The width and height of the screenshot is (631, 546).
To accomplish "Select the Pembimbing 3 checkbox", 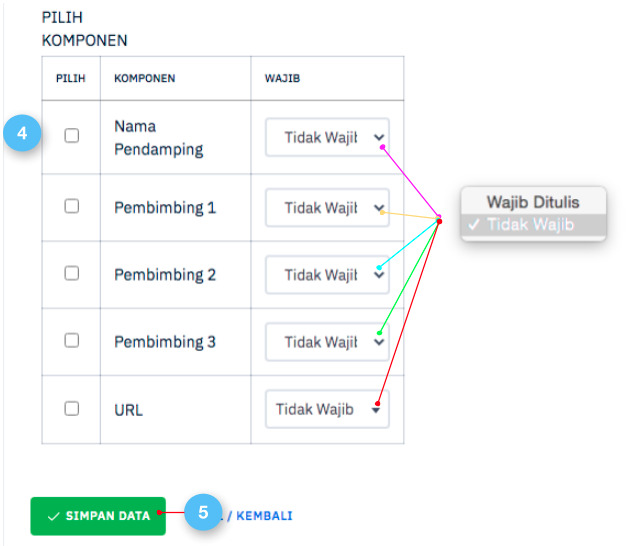I will point(72,340).
